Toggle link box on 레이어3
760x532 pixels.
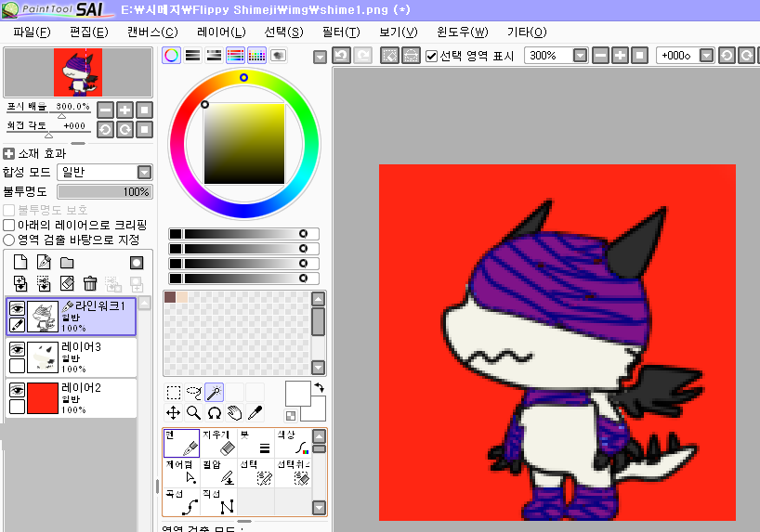click(x=17, y=365)
